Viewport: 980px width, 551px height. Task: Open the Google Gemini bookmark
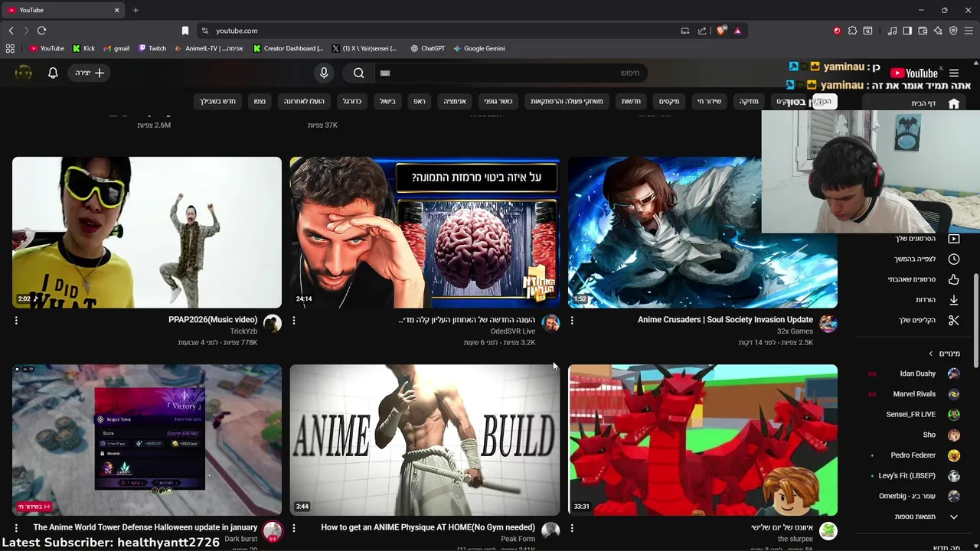tap(479, 48)
